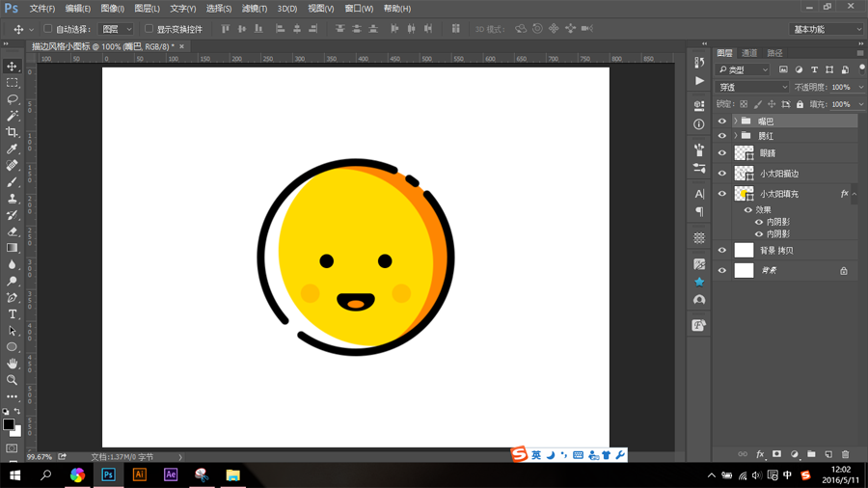Switch to the 通道 tab
Screen dimensions: 868x488
click(x=749, y=53)
